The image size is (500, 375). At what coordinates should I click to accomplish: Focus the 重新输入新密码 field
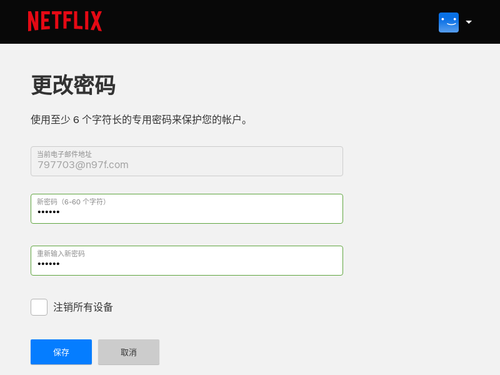[x=187, y=261]
